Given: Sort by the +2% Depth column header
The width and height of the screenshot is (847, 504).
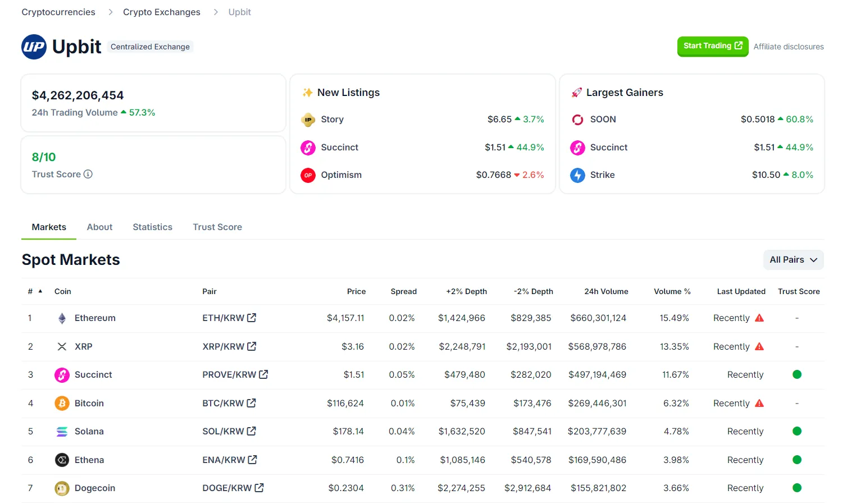Looking at the screenshot, I should [x=466, y=291].
